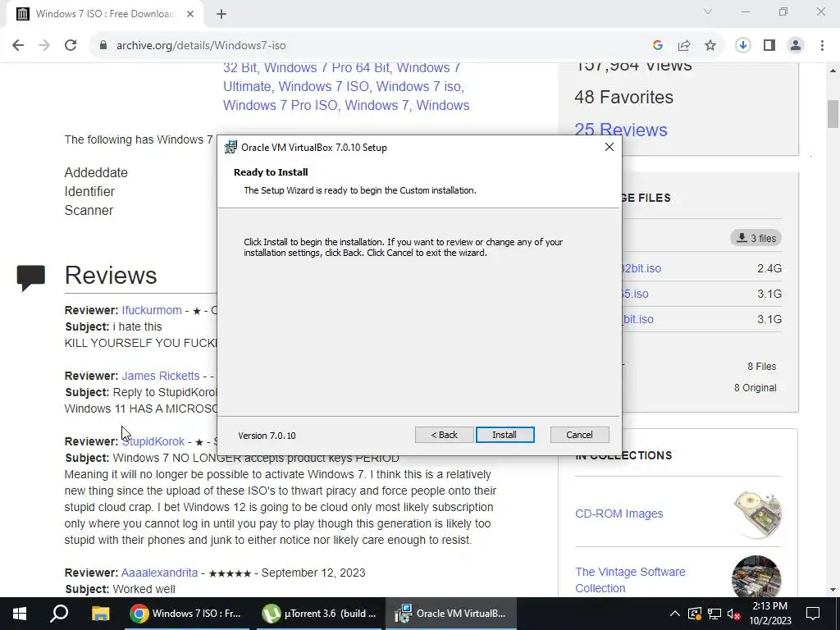840x630 pixels.
Task: Open the 2.4G 32bit.iso file link
Action: click(x=641, y=268)
